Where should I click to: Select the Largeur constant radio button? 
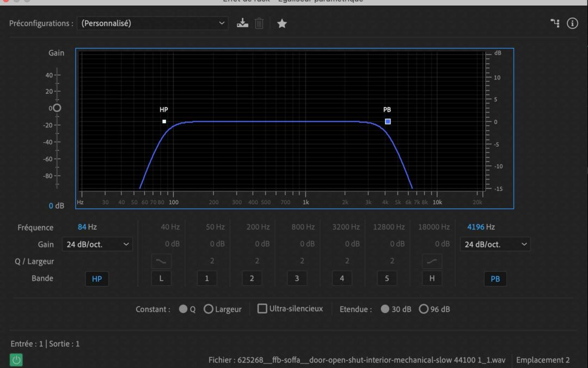[209, 309]
